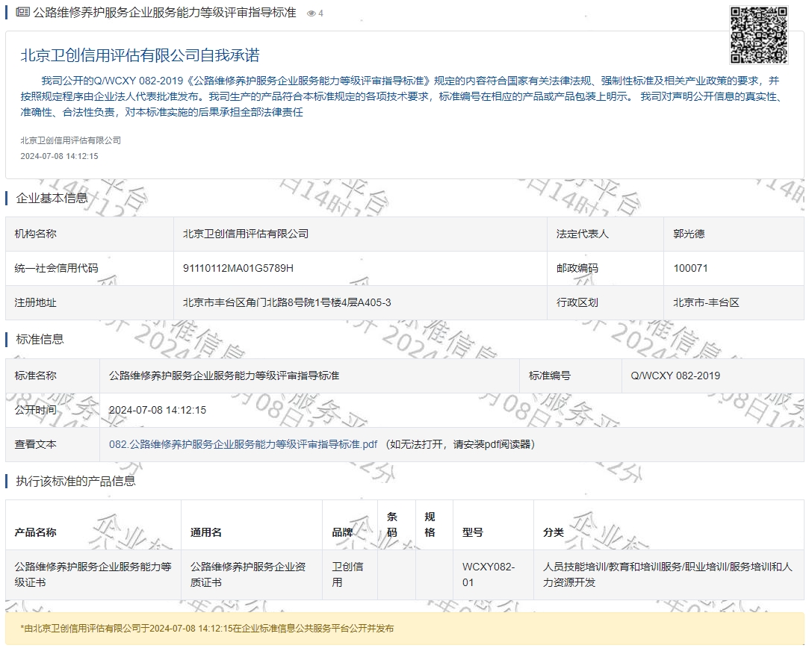Select the address 北京市丰台区角门北路8号院1号楼4层A405-3
This screenshot has width=812, height=654.
tap(287, 302)
